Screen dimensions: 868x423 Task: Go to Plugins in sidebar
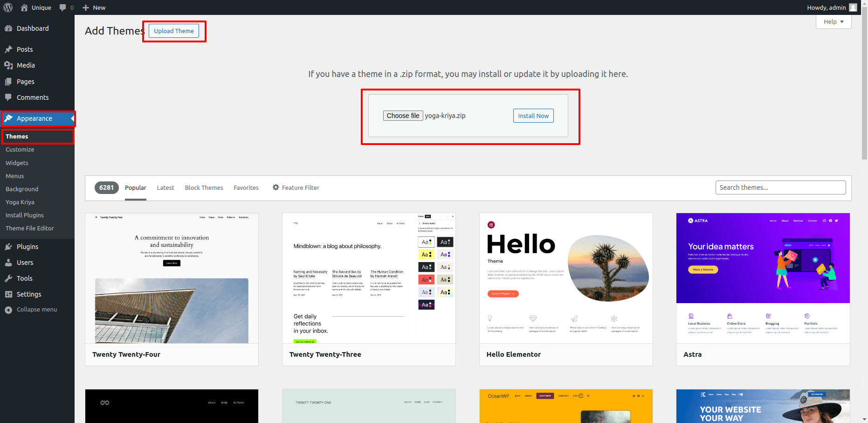(x=28, y=247)
